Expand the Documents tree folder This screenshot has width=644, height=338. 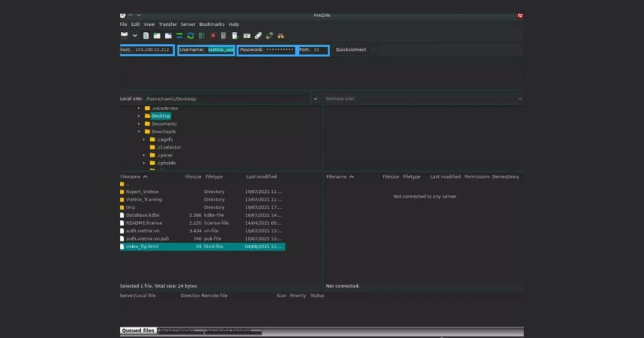pos(139,124)
